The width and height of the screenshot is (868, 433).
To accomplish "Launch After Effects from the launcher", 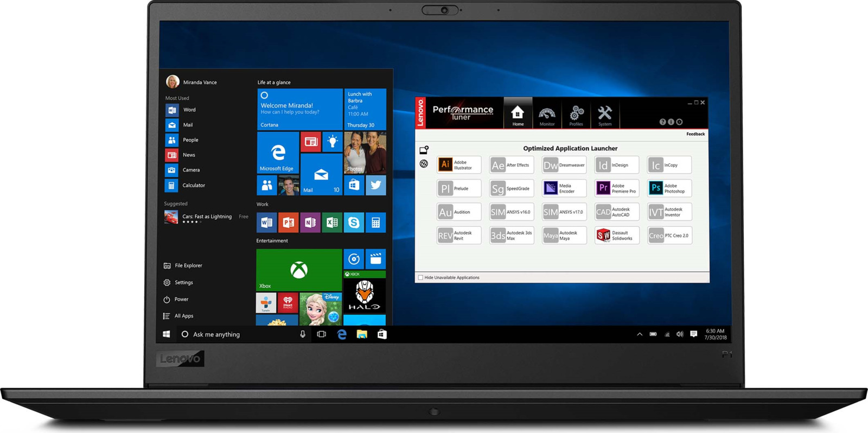I will click(512, 165).
